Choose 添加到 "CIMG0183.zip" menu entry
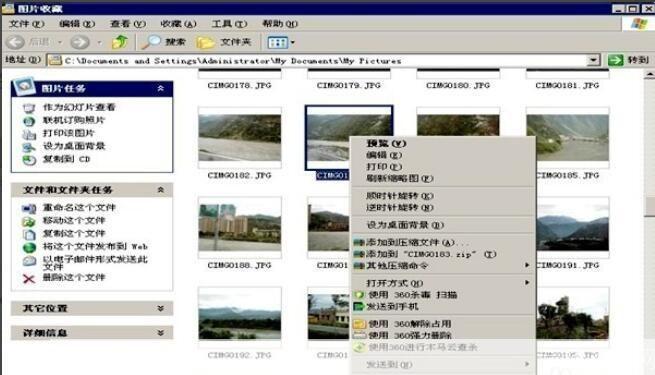 tap(443, 254)
